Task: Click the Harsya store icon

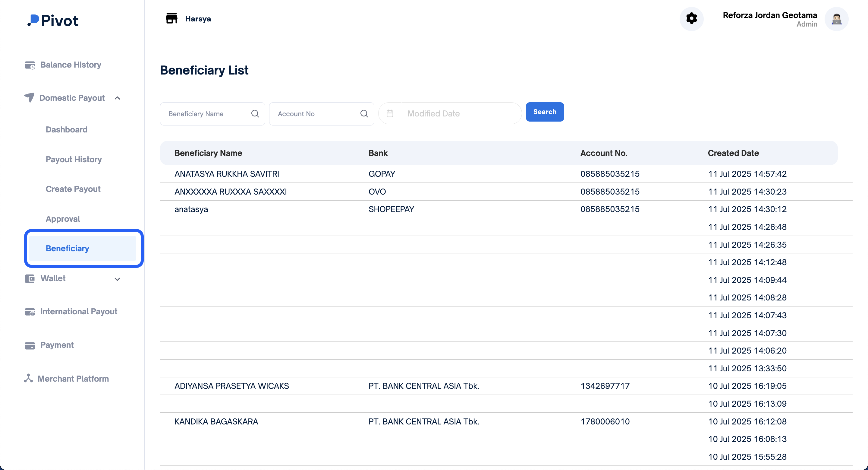Action: pyautogui.click(x=171, y=18)
